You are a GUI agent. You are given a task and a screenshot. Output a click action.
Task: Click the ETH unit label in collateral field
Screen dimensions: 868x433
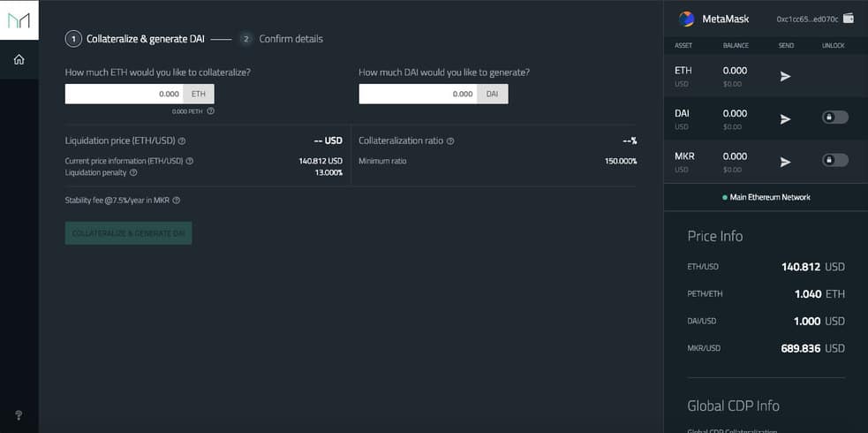198,95
